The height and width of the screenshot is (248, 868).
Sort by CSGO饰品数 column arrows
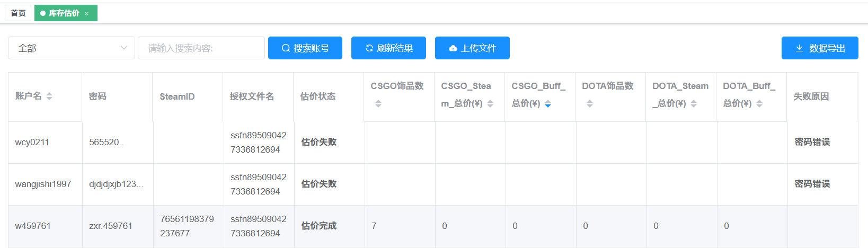378,104
